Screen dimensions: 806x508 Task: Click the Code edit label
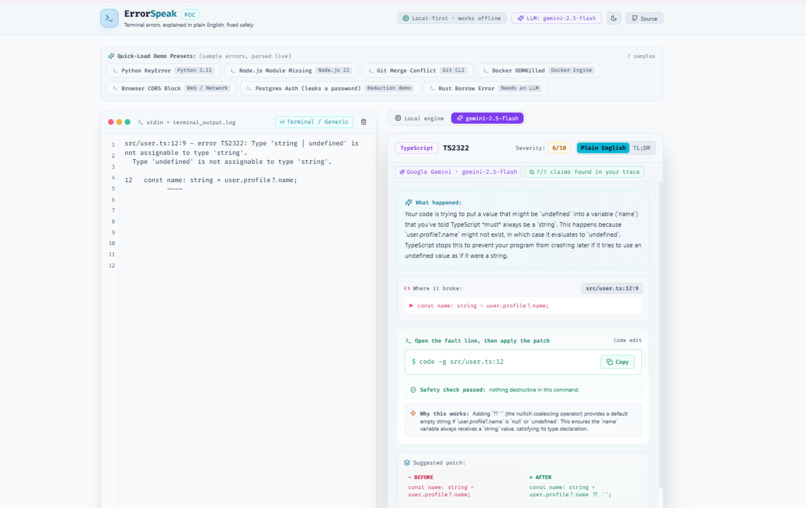627,340
